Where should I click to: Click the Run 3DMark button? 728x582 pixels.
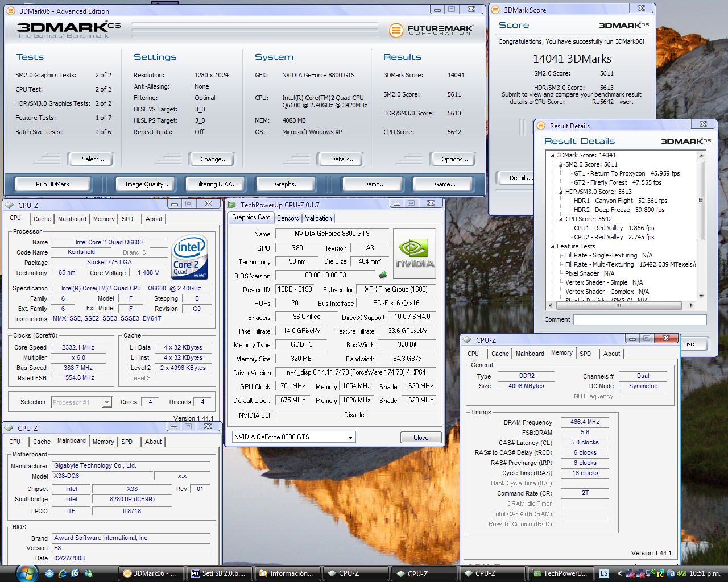click(52, 184)
